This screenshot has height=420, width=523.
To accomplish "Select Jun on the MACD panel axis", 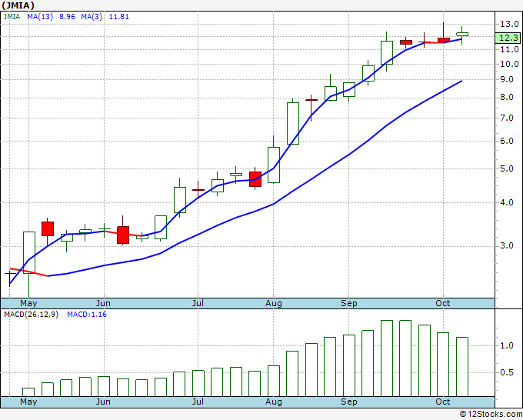I will coord(103,402).
